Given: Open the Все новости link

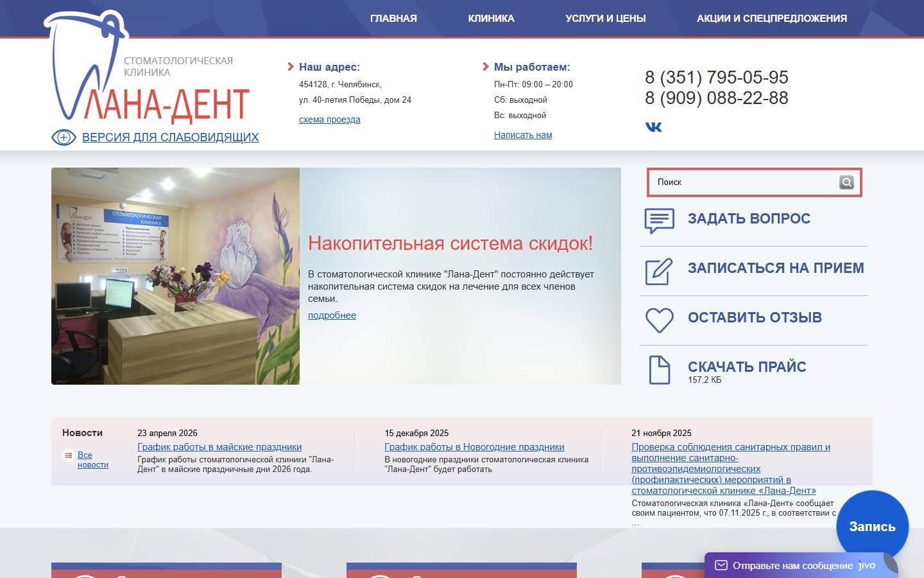Looking at the screenshot, I should coord(93,460).
